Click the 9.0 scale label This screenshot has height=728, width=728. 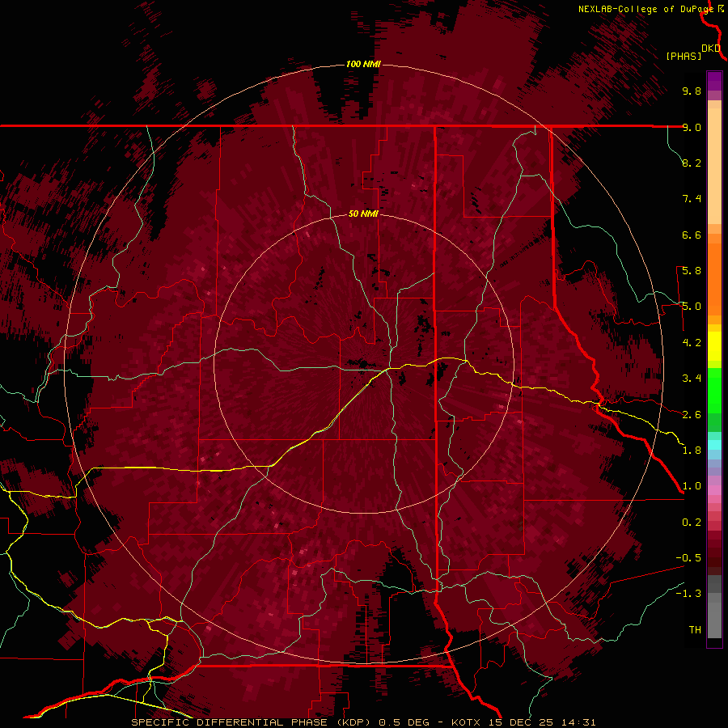692,127
